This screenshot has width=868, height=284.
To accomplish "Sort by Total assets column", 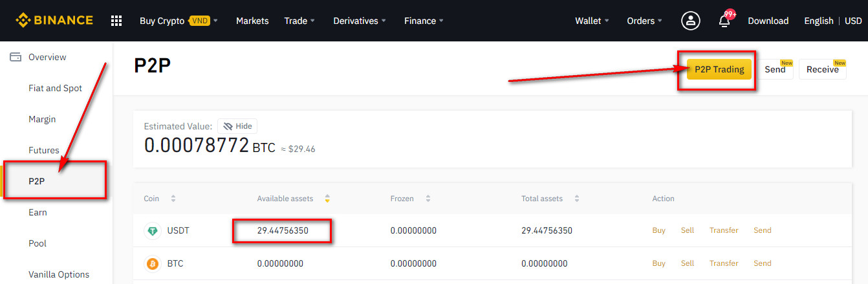I will [x=576, y=199].
